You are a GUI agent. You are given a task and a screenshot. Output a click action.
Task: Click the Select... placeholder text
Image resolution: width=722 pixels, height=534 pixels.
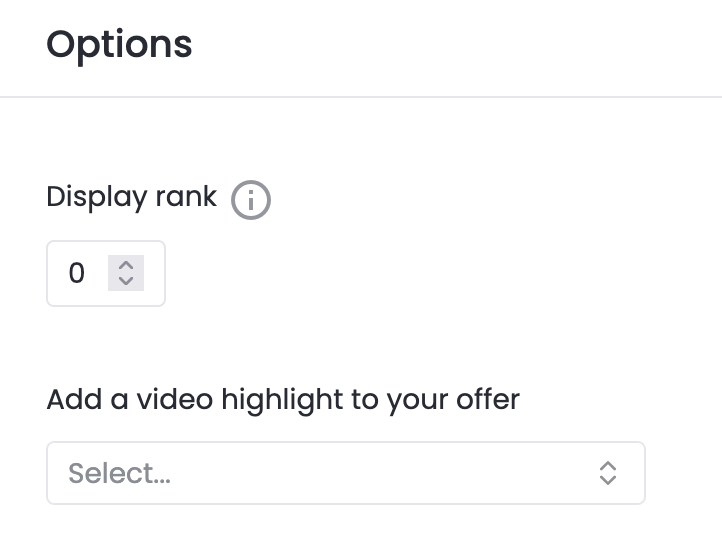[x=119, y=473]
